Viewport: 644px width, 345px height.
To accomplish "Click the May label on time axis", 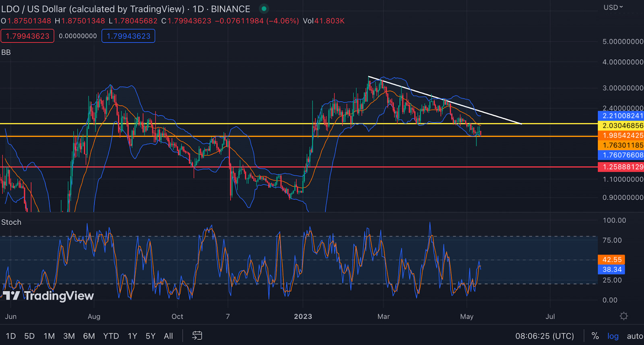I will (x=467, y=316).
